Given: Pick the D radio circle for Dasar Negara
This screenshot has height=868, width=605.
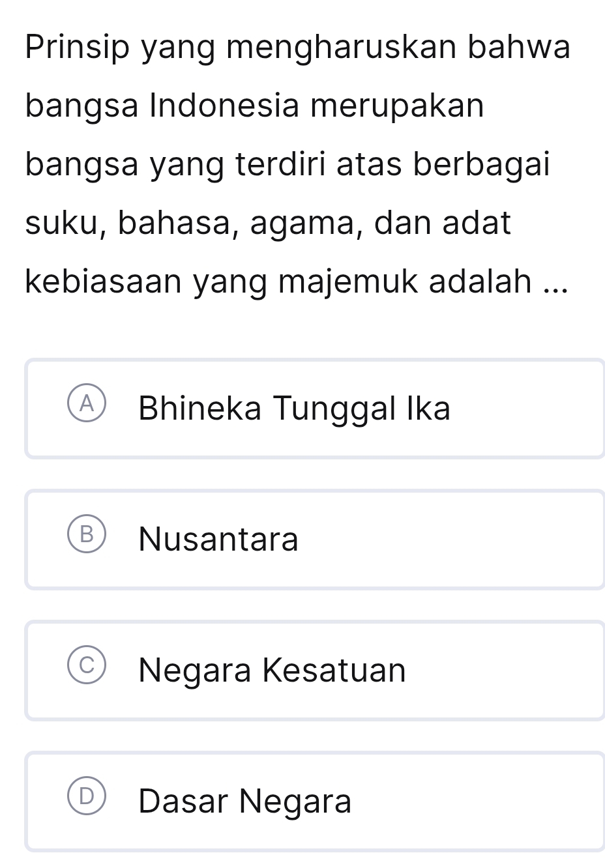Looking at the screenshot, I should tap(86, 800).
